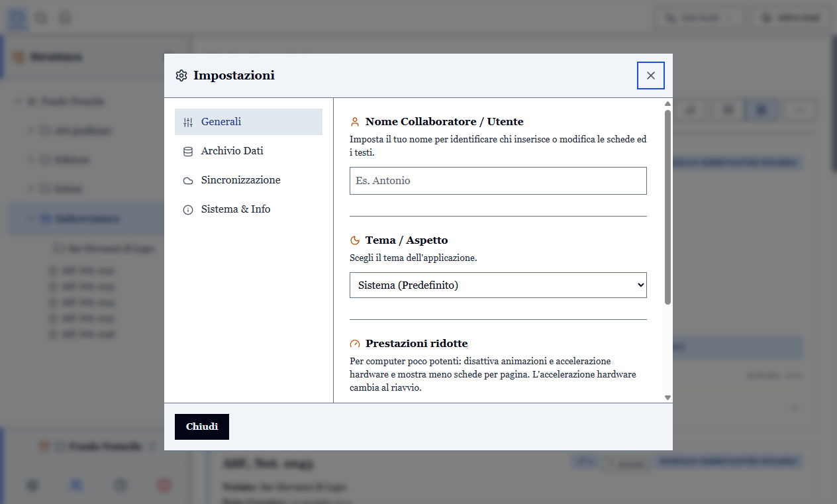Switch to the Sincronizzazione tab
The image size is (837, 504).
(248, 180)
